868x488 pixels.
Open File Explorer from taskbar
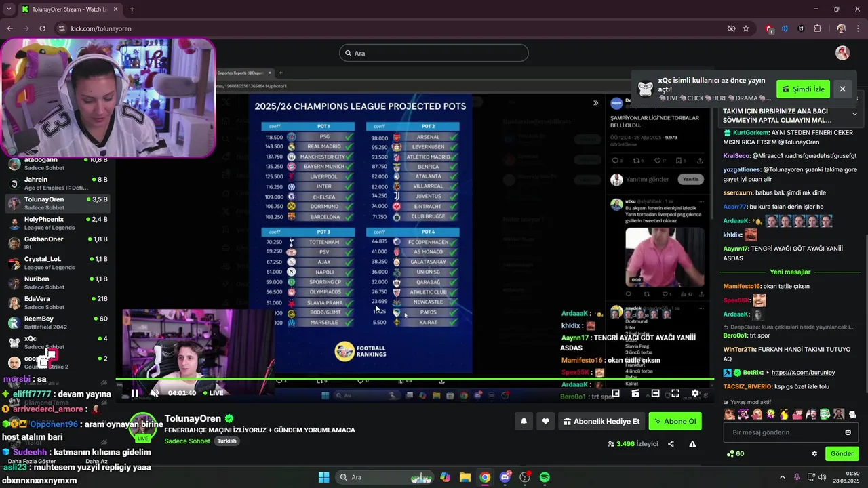coord(465,477)
